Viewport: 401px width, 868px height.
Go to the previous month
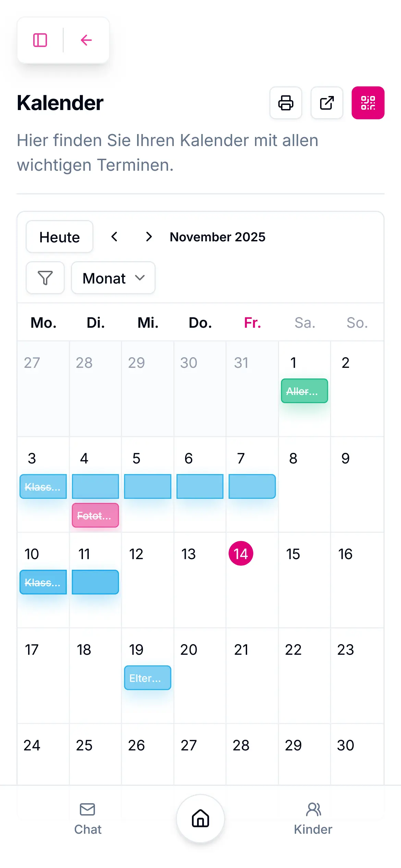[x=114, y=237]
